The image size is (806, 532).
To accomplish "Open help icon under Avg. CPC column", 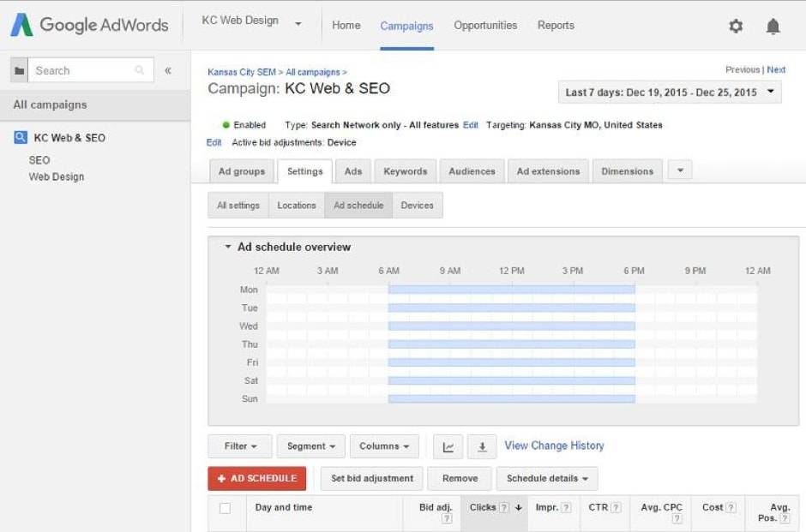I will tap(677, 518).
